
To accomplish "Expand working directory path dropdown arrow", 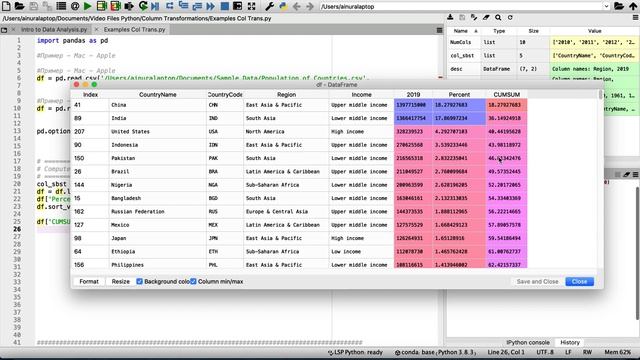I will coord(606,7).
